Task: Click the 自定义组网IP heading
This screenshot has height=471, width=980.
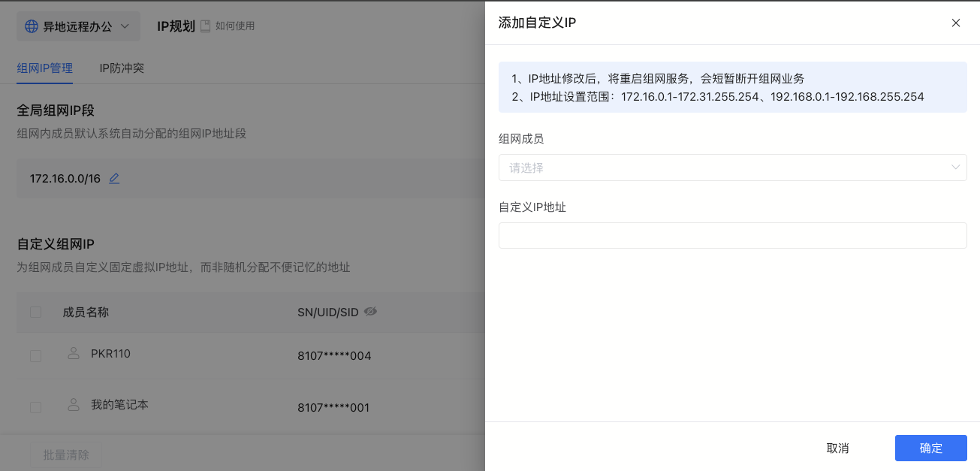Action: coord(56,244)
